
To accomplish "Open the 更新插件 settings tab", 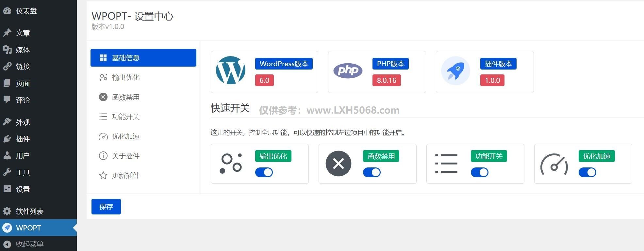I will coord(143,175).
